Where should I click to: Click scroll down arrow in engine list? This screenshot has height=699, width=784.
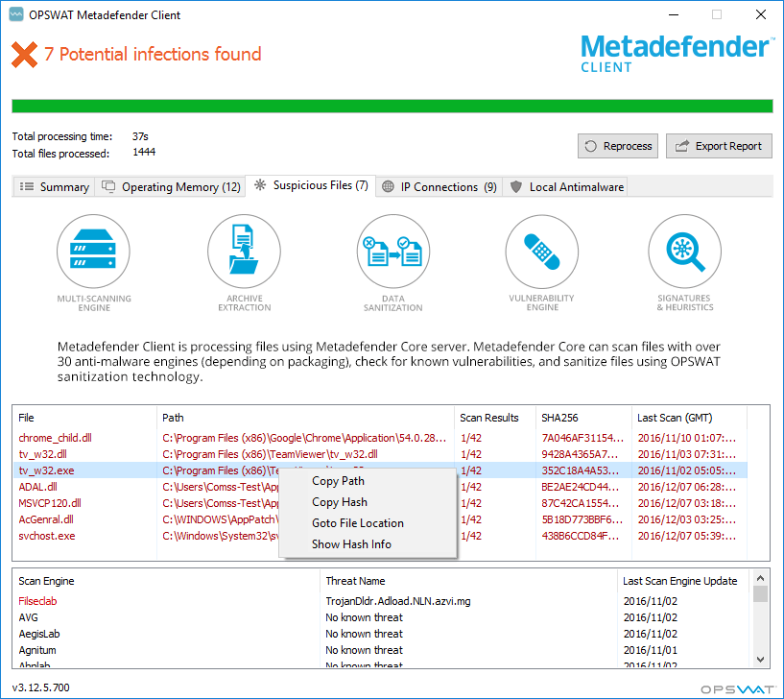[x=761, y=660]
